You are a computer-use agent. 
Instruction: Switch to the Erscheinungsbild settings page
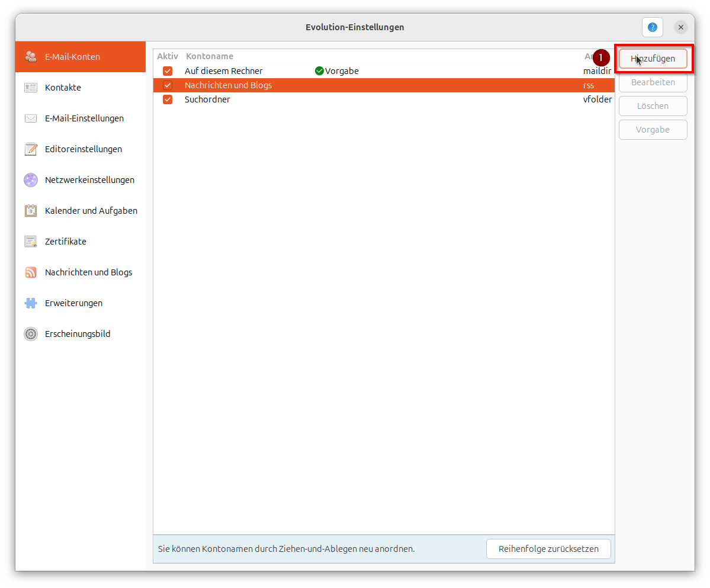pyautogui.click(x=78, y=333)
